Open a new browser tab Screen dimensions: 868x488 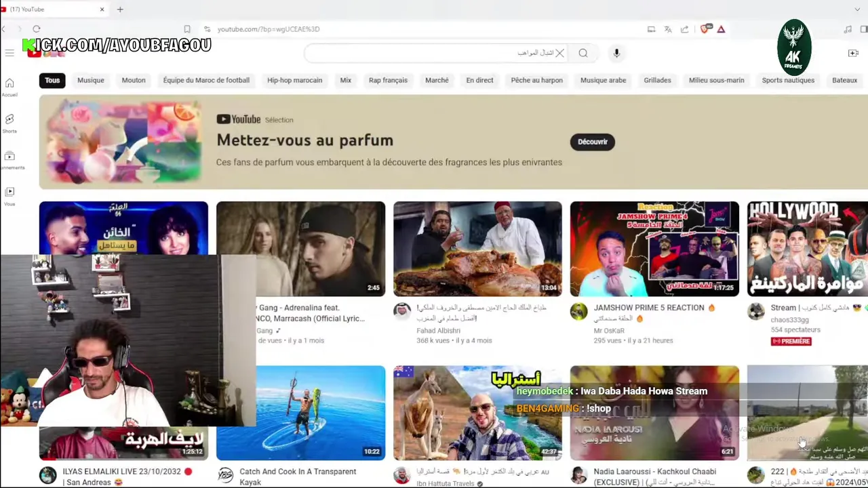click(x=120, y=9)
